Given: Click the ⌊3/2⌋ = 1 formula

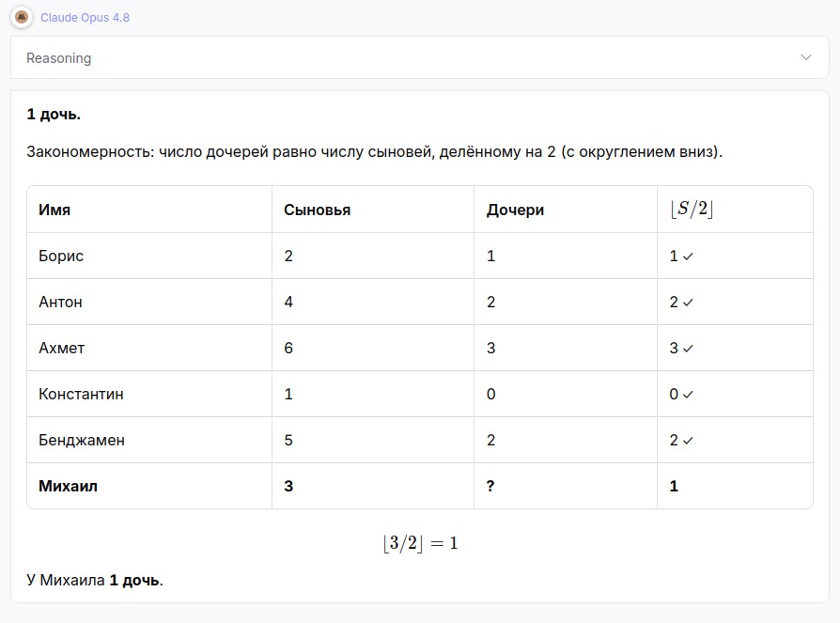Looking at the screenshot, I should [420, 543].
